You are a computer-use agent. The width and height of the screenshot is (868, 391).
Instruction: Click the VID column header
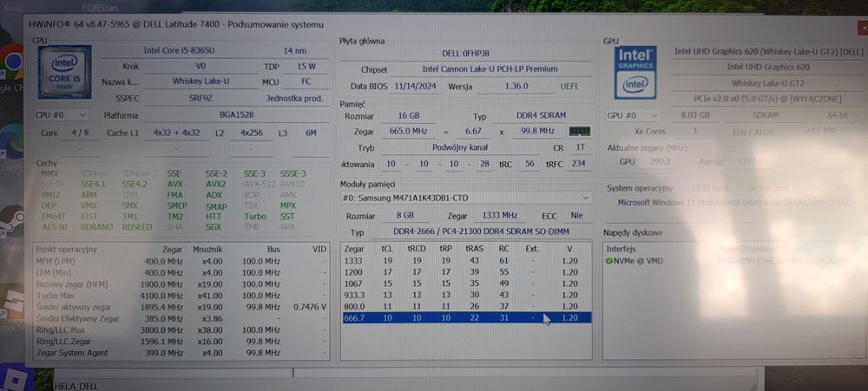point(319,250)
